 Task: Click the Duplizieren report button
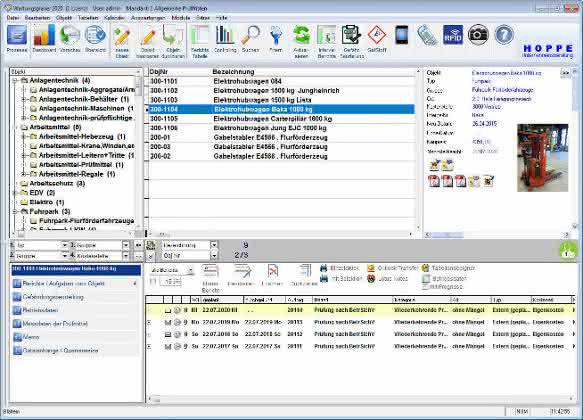(x=304, y=275)
